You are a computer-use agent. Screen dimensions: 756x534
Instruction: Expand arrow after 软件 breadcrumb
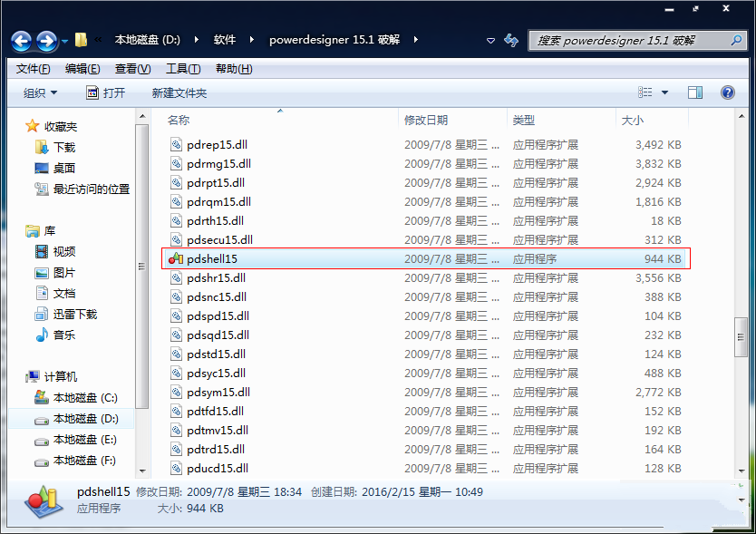coord(252,40)
